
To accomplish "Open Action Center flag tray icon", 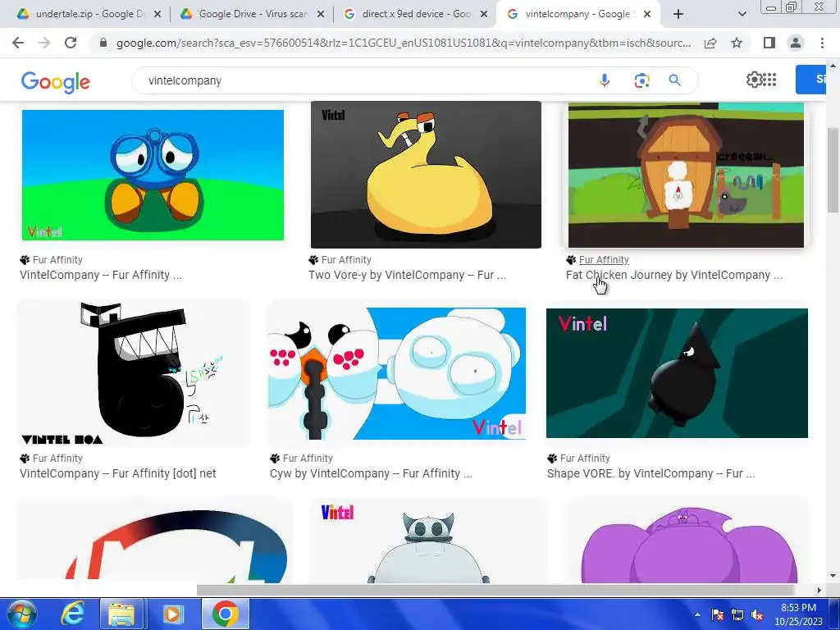I will pos(717,615).
